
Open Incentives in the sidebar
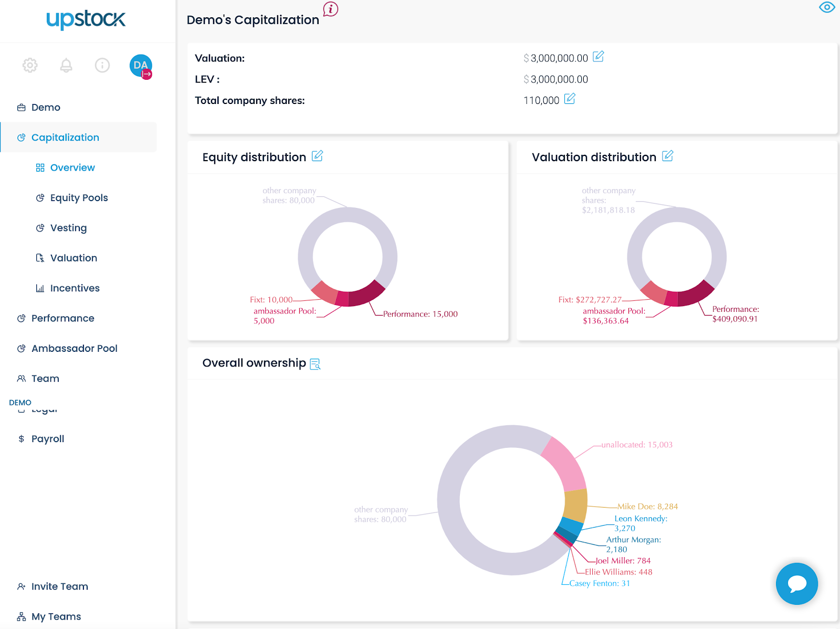75,288
